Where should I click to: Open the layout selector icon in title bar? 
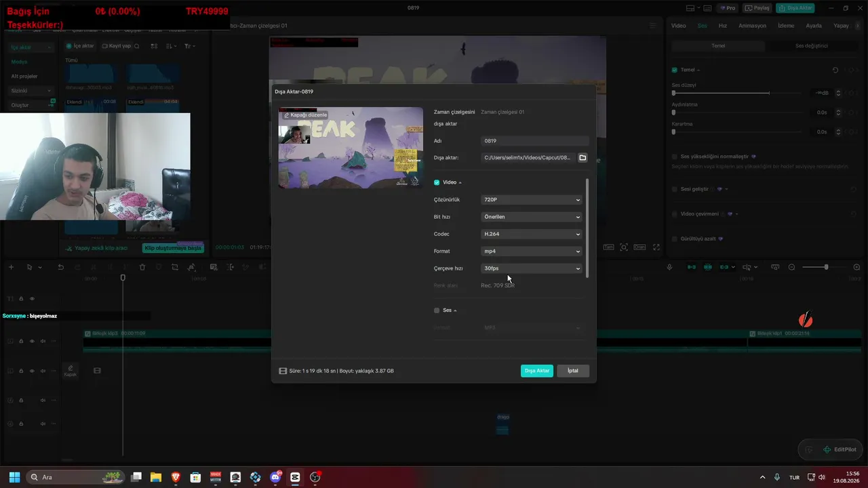693,8
